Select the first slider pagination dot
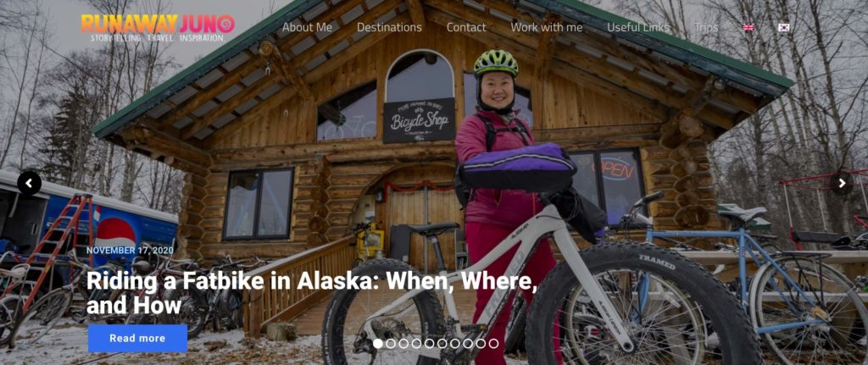Image resolution: width=868 pixels, height=365 pixels. pyautogui.click(x=378, y=344)
